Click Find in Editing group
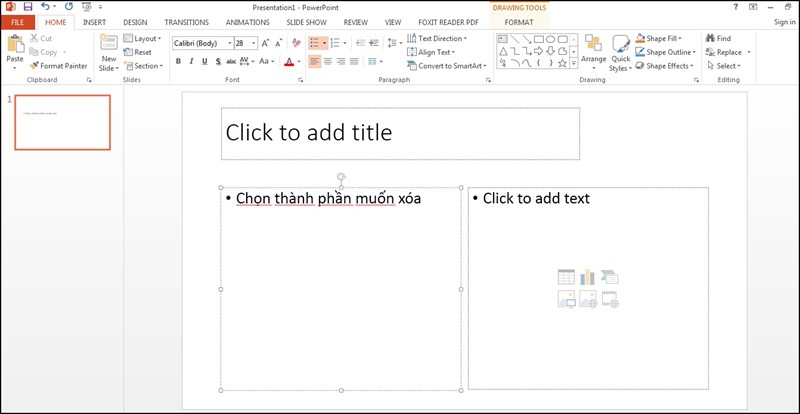The height and width of the screenshot is (414, 800). [x=718, y=38]
